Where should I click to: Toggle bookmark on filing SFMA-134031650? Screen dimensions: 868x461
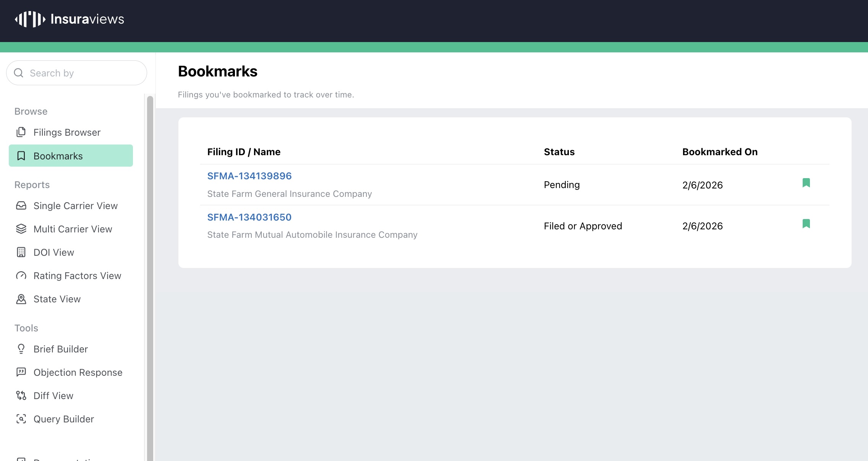[x=806, y=224]
